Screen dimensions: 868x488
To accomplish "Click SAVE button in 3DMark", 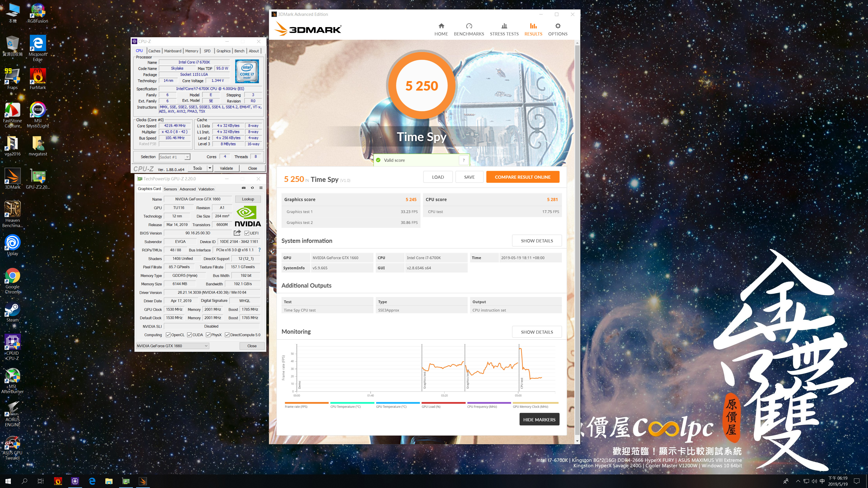I will click(x=469, y=177).
